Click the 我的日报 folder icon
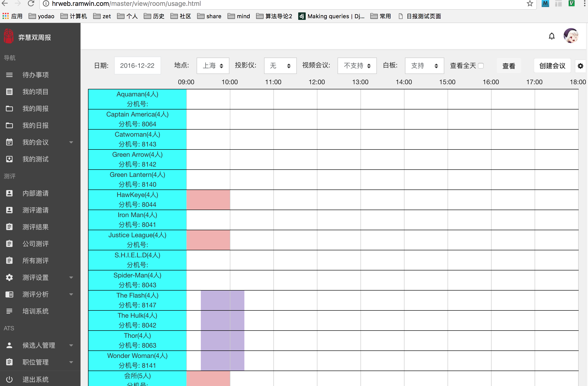The width and height of the screenshot is (588, 386). pyautogui.click(x=9, y=125)
